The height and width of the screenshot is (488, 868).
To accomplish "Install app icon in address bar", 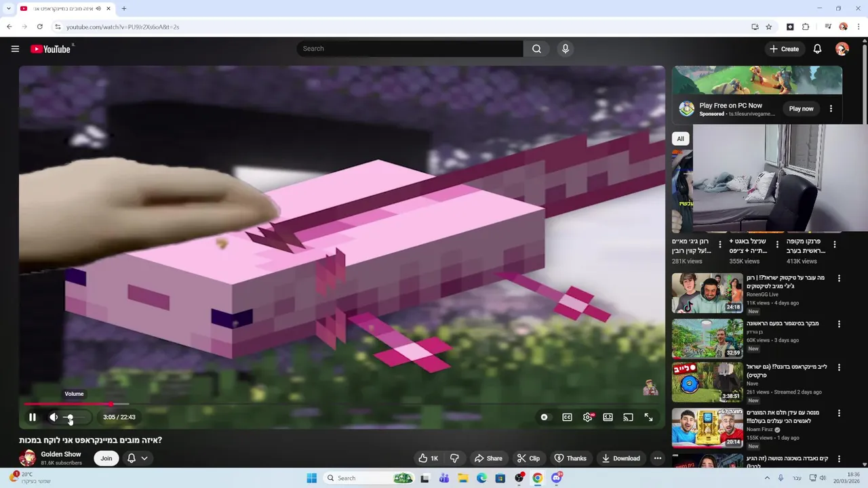I will 755,26.
